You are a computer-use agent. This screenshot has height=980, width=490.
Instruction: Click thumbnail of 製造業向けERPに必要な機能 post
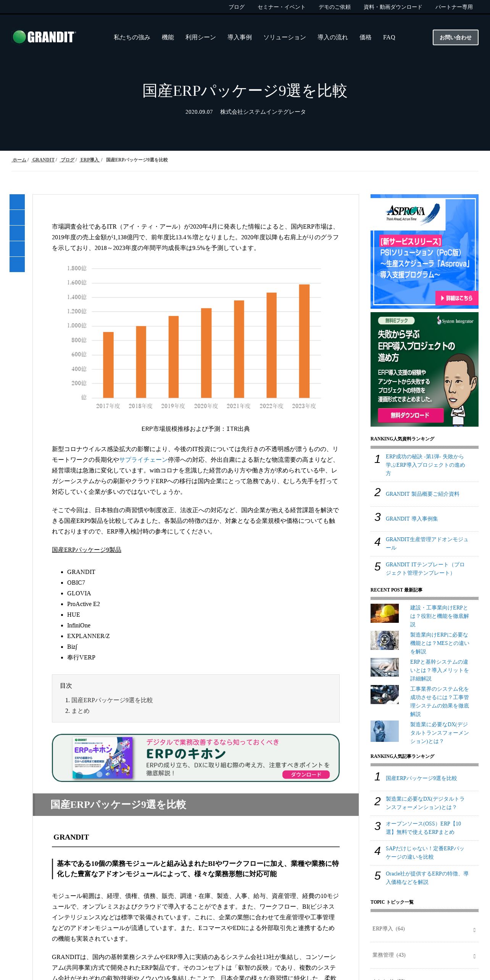point(385,640)
